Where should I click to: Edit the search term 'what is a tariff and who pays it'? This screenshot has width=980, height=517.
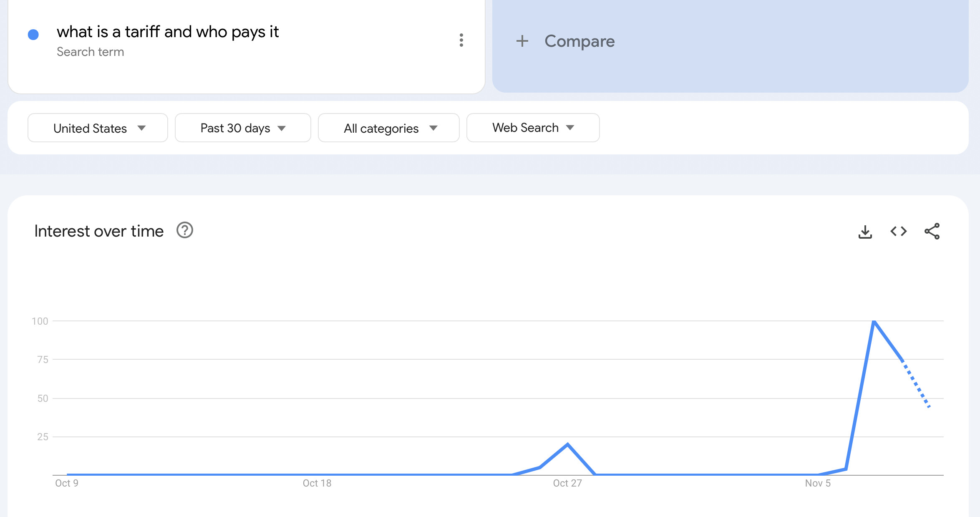(x=168, y=32)
